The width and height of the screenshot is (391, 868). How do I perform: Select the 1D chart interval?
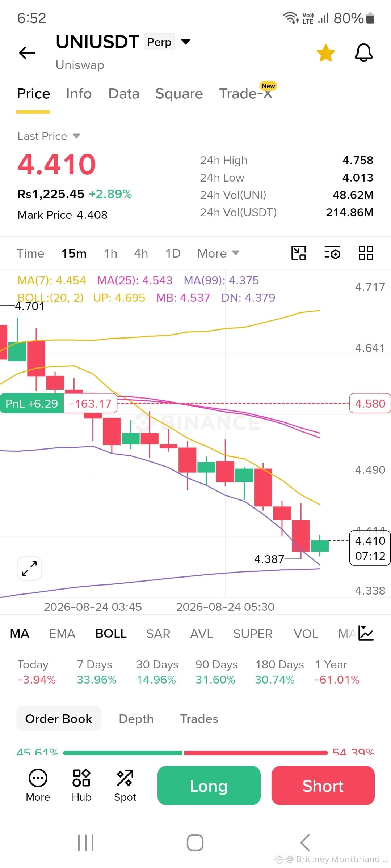point(173,253)
